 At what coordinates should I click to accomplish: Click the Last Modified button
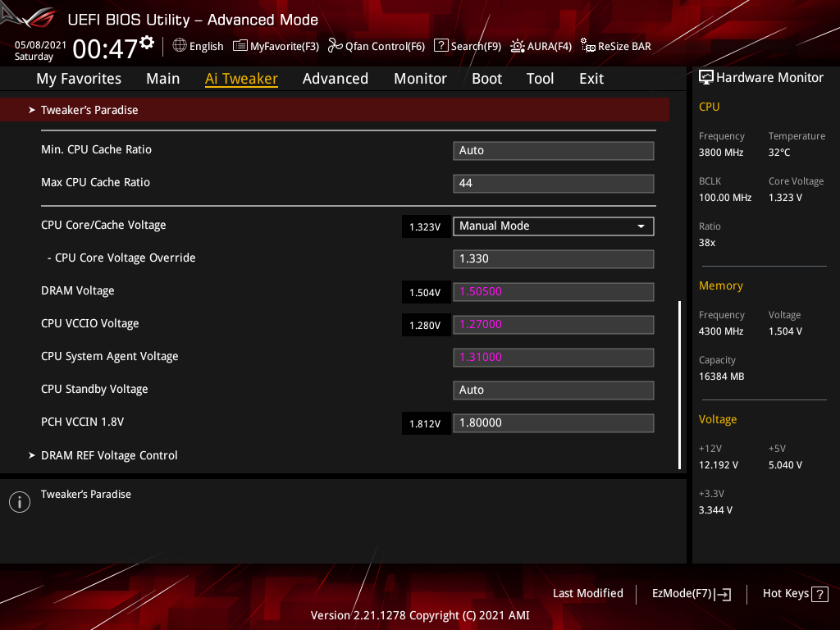coord(587,594)
